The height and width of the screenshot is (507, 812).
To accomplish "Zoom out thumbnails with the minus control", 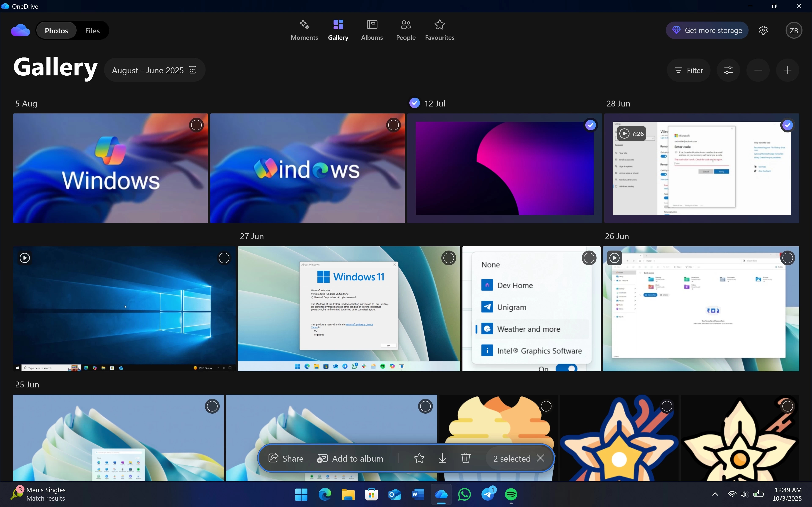I will [758, 70].
